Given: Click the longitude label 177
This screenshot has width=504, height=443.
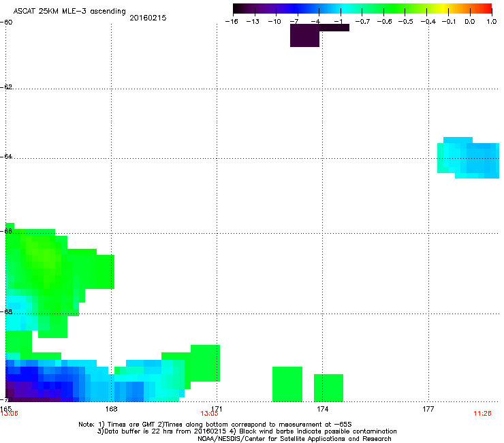Looking at the screenshot, I should coord(428,409).
